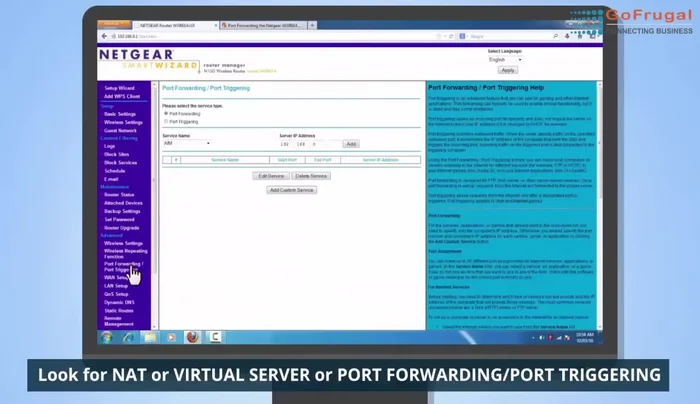Click the Service Name table column header
This screenshot has height=404, width=700.
click(225, 160)
